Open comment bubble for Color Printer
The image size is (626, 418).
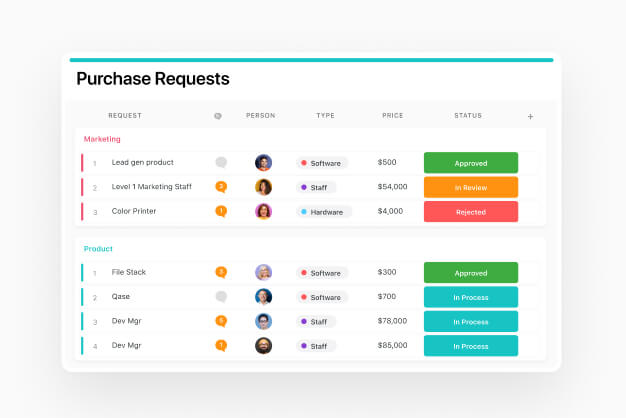pyautogui.click(x=221, y=211)
